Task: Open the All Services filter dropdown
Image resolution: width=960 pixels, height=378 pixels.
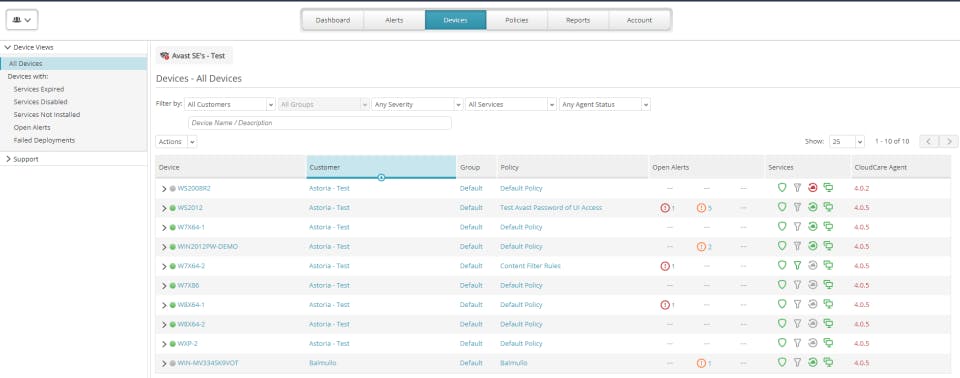Action: pyautogui.click(x=511, y=105)
